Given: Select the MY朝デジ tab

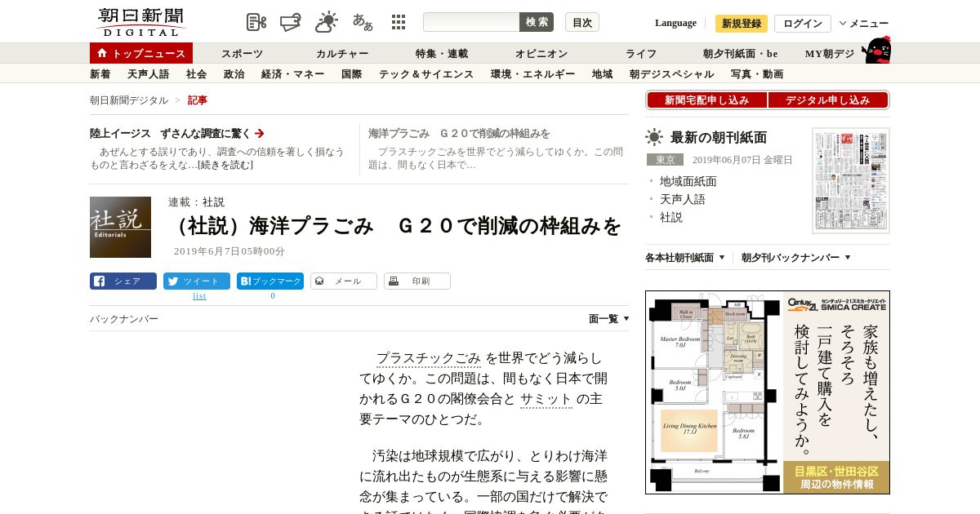Looking at the screenshot, I should 830,54.
